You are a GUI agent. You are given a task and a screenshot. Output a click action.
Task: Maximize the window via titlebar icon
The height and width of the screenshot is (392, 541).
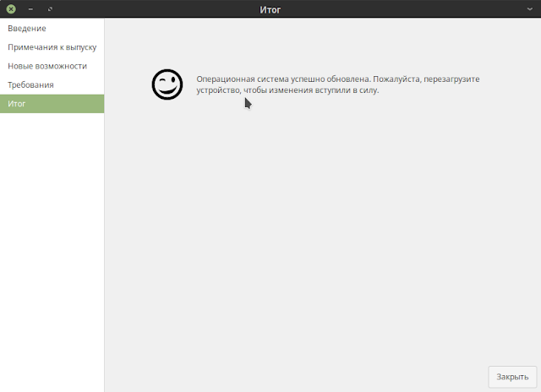[x=50, y=9]
